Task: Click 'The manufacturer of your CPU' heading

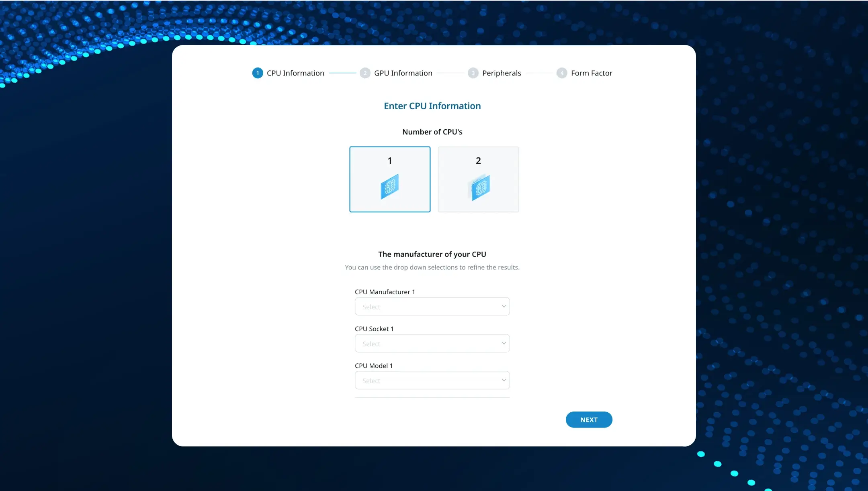Action: [x=432, y=254]
